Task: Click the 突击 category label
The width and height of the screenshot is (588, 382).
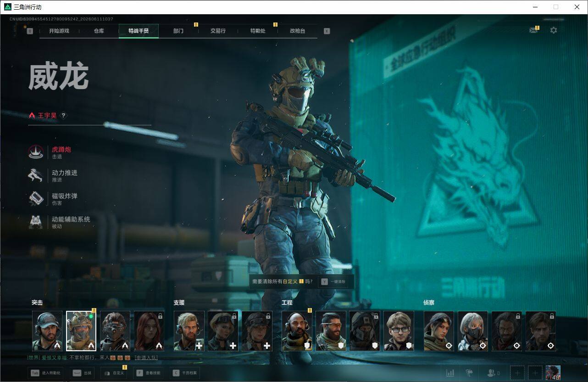Action: (x=37, y=303)
